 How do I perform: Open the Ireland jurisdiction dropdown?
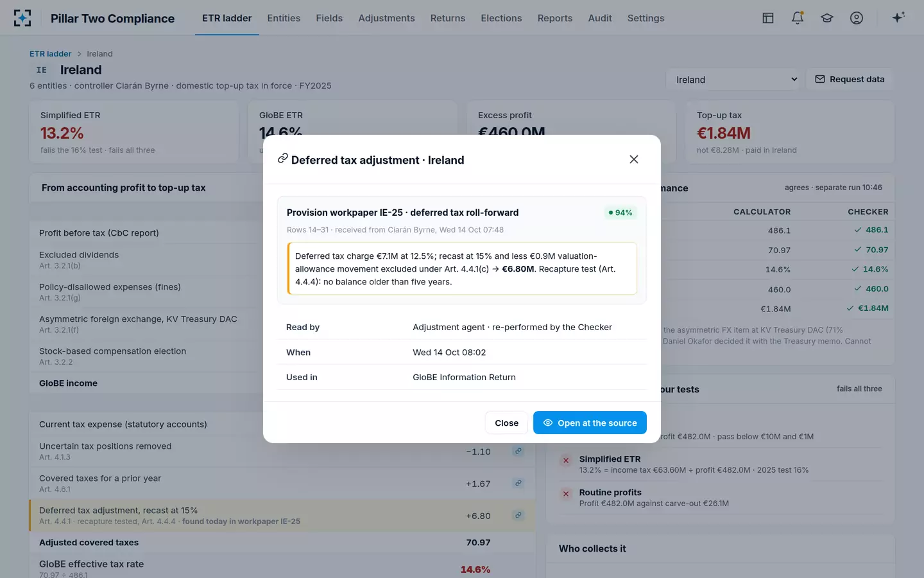[735, 80]
